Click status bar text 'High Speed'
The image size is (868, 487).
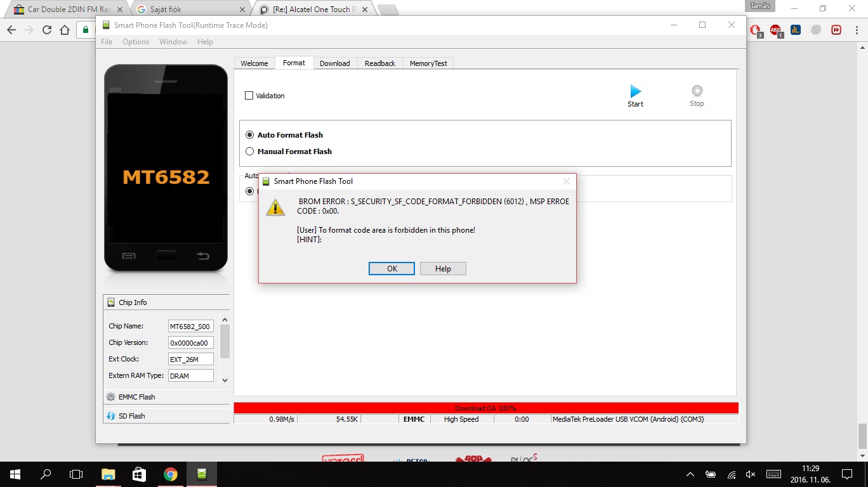point(461,419)
